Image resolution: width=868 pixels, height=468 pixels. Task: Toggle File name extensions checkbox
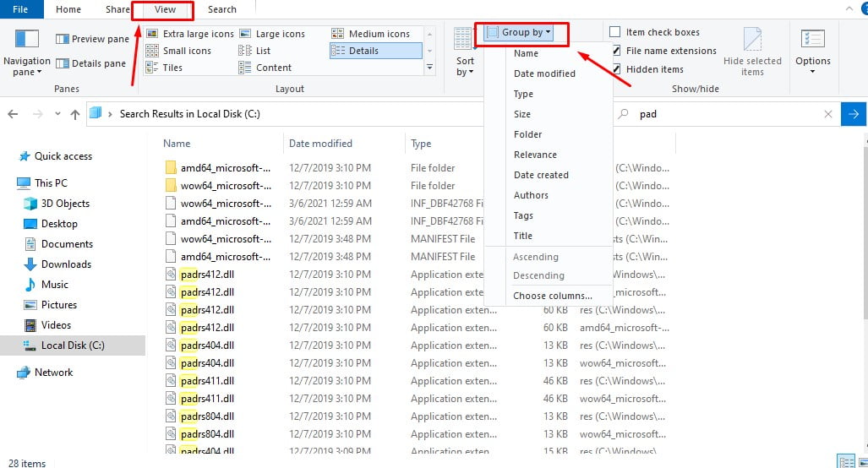pos(615,51)
